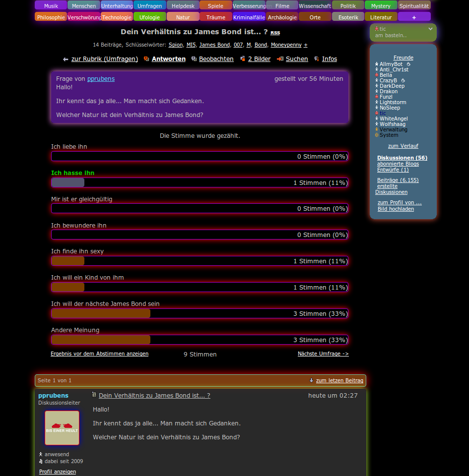Select the 'Ich will ein Kind von ihm' option
The image size is (469, 476).
[87, 278]
